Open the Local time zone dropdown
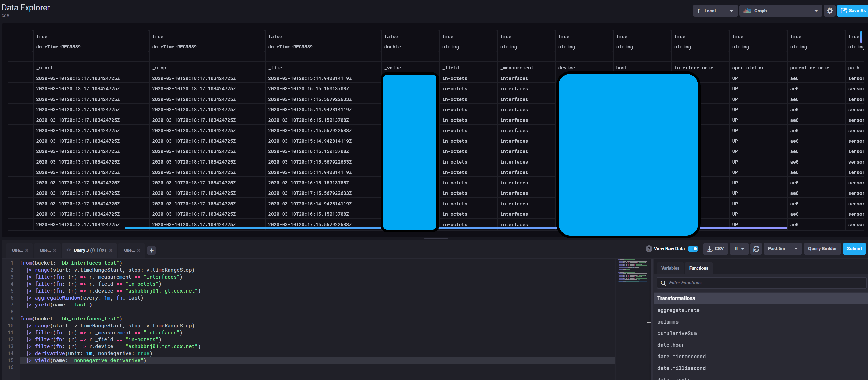The width and height of the screenshot is (868, 380). 715,11
